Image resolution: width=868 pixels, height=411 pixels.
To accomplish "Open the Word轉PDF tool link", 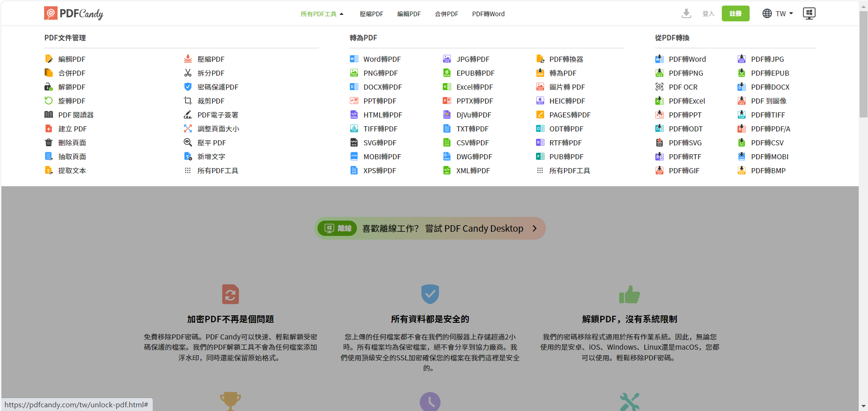I will (x=382, y=59).
